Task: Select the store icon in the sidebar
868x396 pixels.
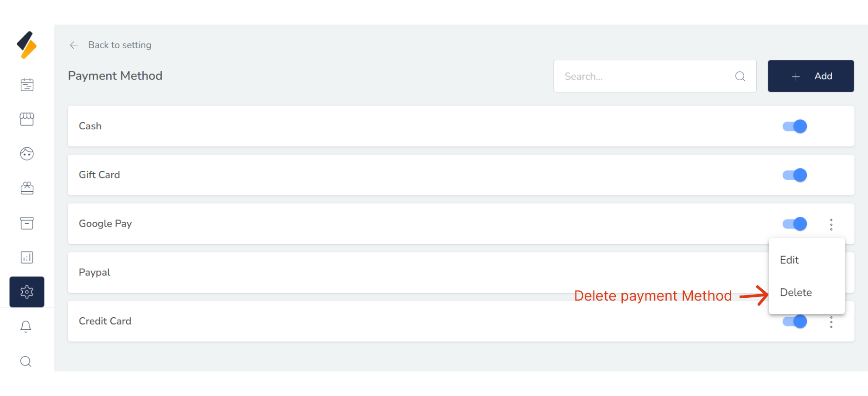Action: (x=26, y=119)
